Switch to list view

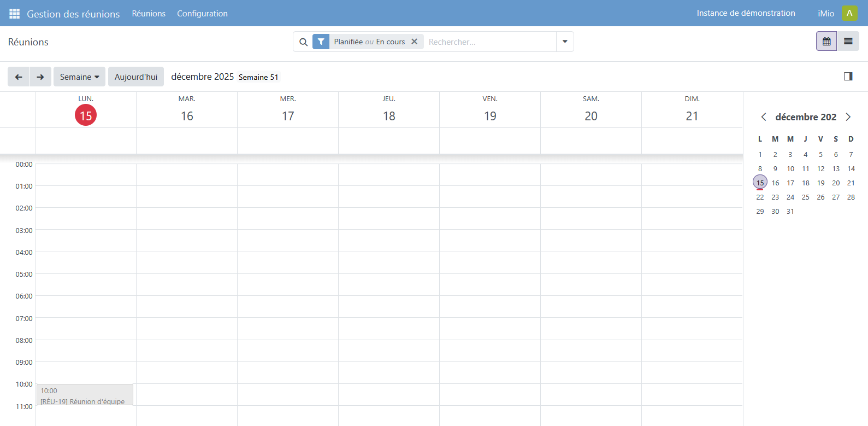(848, 42)
